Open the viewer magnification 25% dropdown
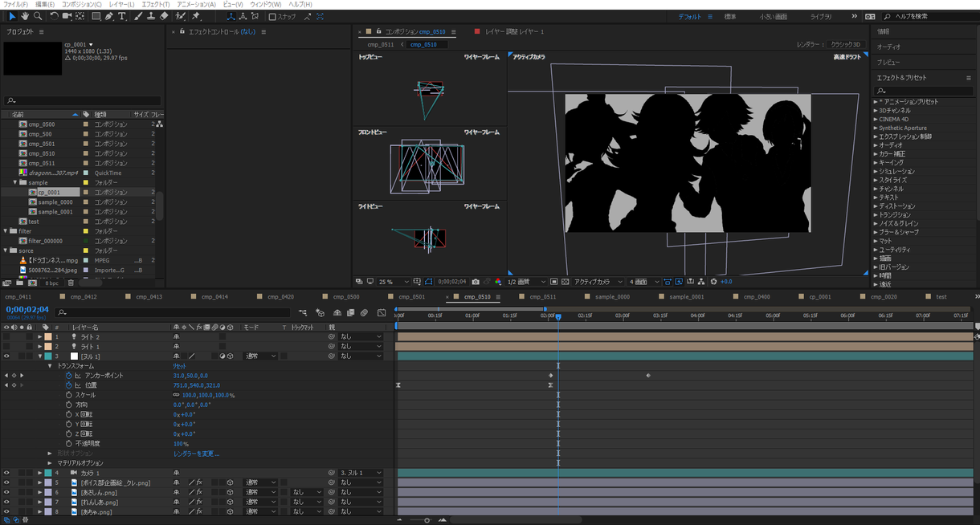Viewport: 980px width, 525px height. (393, 282)
